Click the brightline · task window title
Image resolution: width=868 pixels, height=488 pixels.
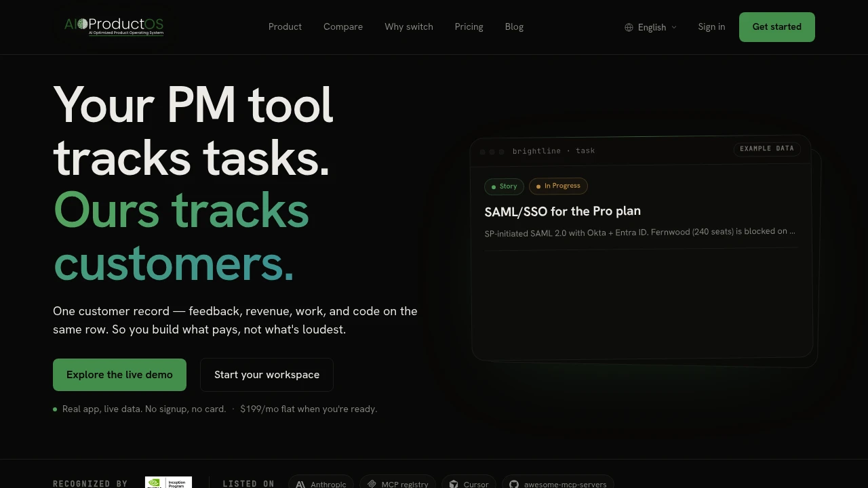coord(553,151)
